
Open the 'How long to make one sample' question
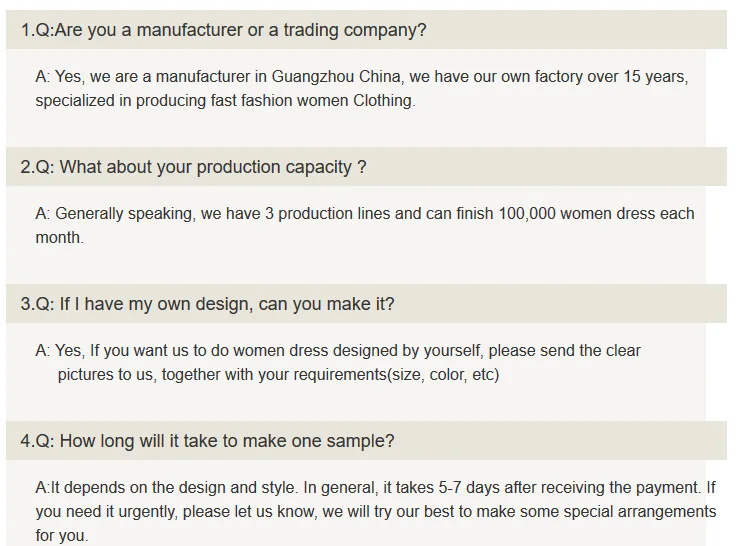(x=207, y=441)
